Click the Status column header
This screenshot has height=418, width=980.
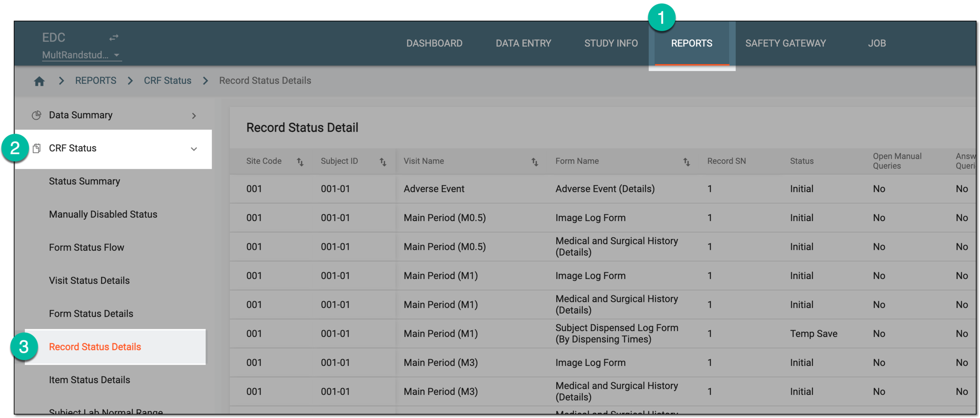coord(802,161)
